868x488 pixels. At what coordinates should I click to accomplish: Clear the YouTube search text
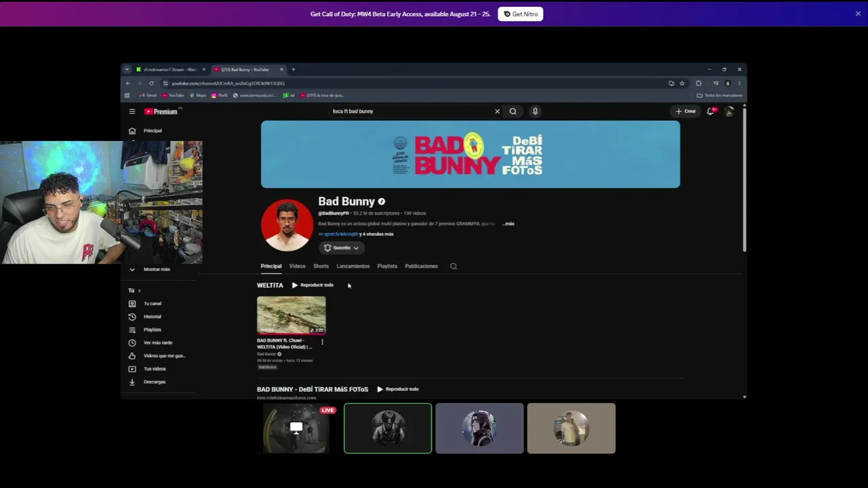point(497,111)
